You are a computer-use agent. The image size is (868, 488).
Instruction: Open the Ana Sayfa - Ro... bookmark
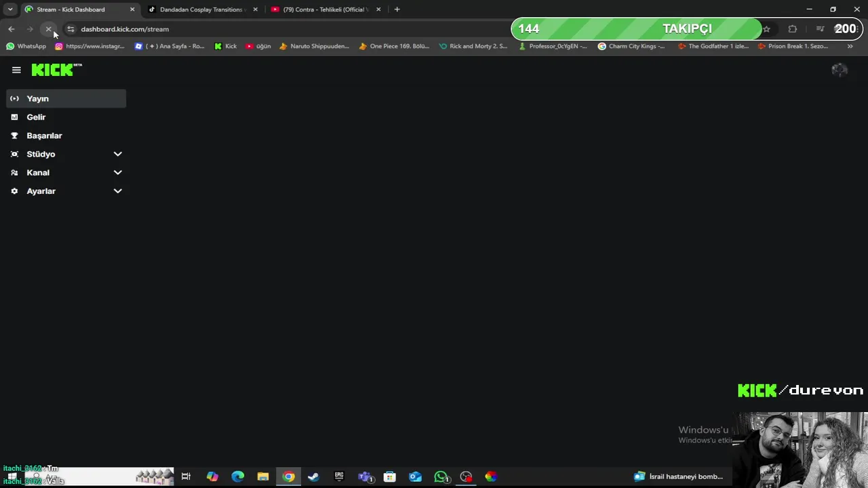170,46
